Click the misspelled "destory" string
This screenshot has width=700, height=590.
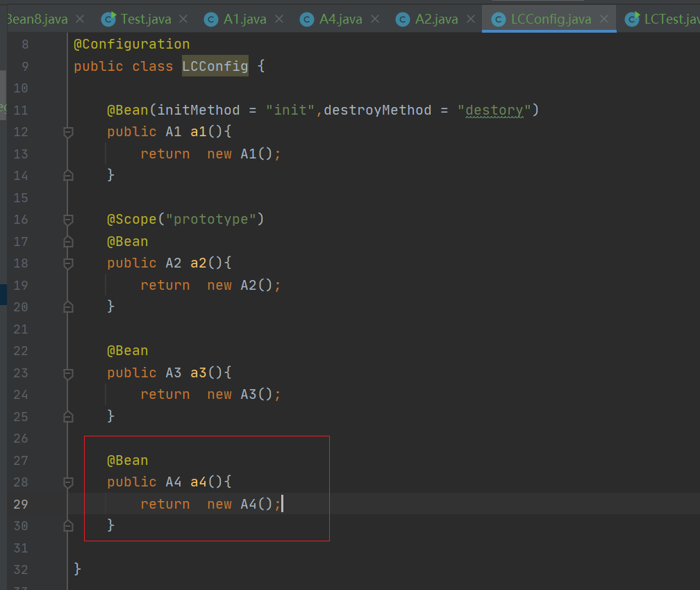coord(494,110)
